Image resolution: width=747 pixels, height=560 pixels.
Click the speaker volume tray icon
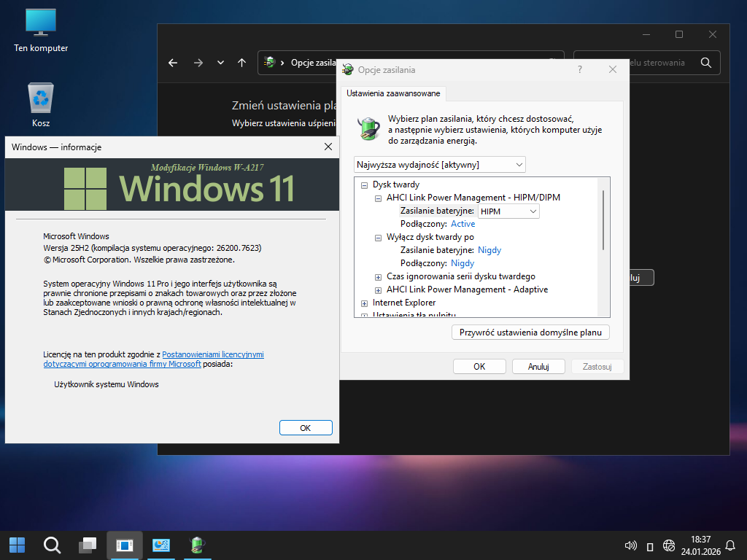(x=631, y=545)
